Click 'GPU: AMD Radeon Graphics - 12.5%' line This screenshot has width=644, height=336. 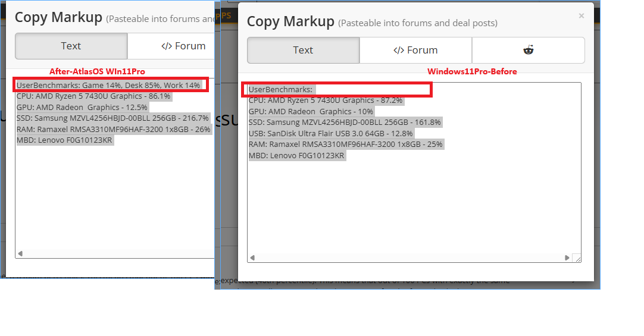tap(82, 107)
